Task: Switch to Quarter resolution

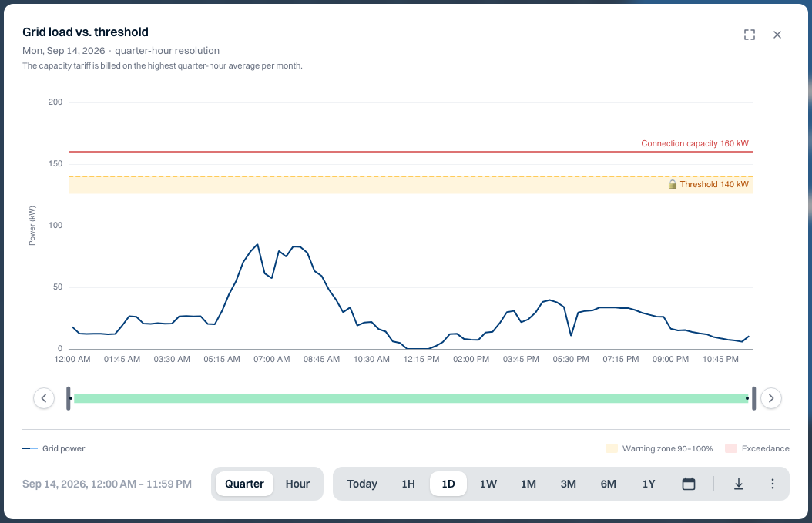Action: (x=244, y=484)
